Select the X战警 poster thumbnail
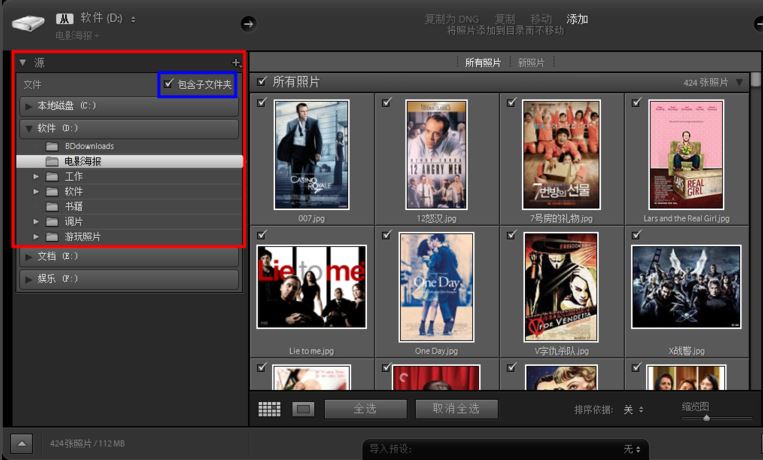The width and height of the screenshot is (763, 460). click(x=686, y=287)
